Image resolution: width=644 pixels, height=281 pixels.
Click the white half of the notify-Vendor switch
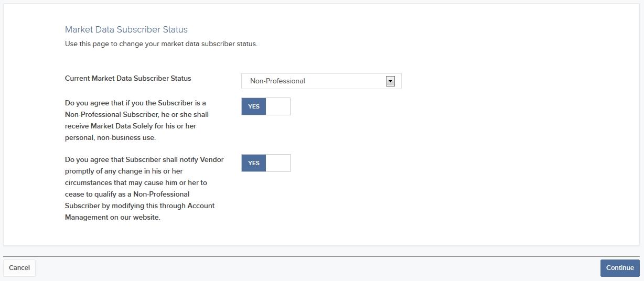click(x=278, y=163)
